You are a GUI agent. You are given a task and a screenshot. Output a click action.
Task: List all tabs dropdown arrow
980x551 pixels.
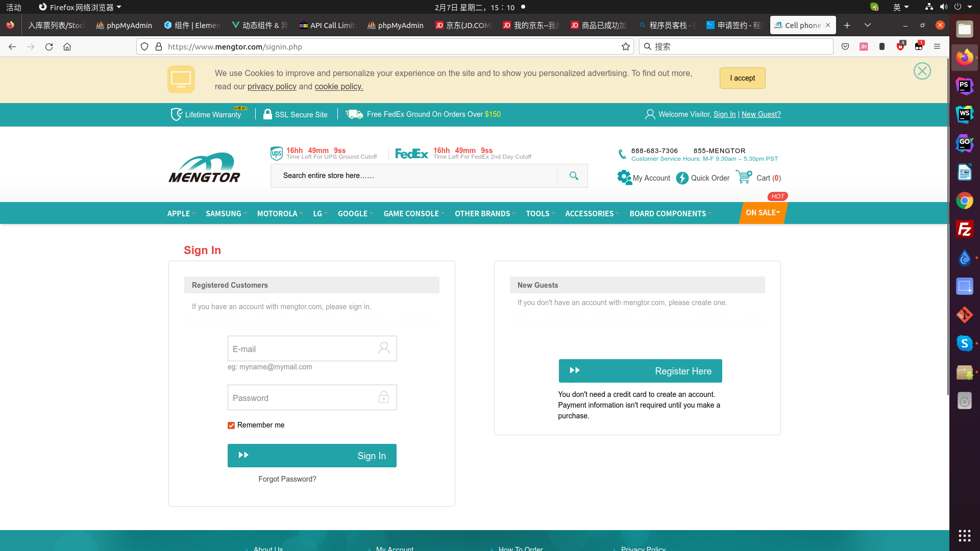[868, 25]
